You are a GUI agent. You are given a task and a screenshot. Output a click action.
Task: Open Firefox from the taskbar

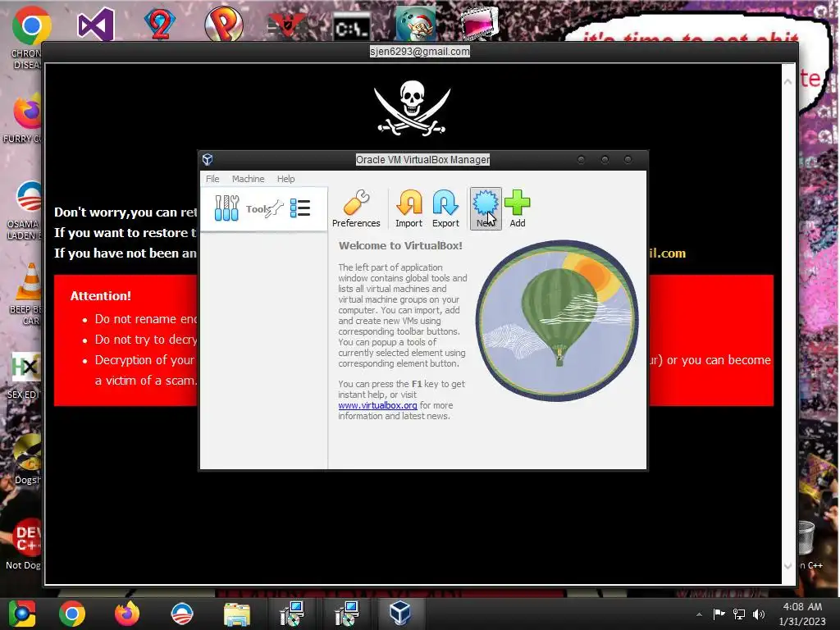[127, 614]
